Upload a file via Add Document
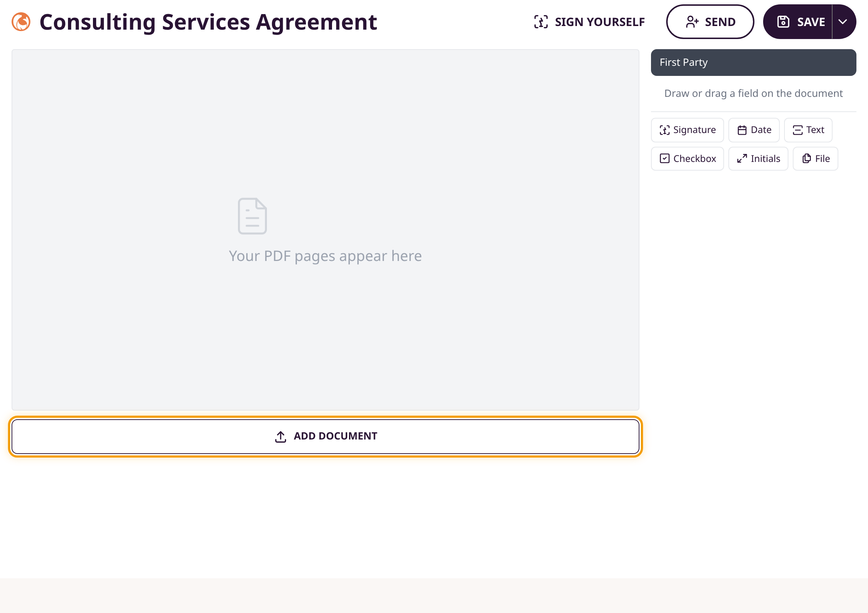The image size is (868, 613). 325,437
